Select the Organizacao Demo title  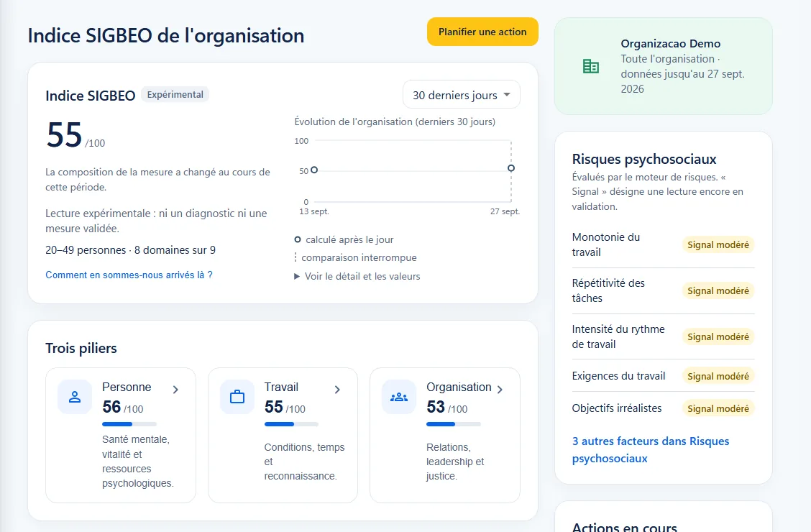point(670,43)
